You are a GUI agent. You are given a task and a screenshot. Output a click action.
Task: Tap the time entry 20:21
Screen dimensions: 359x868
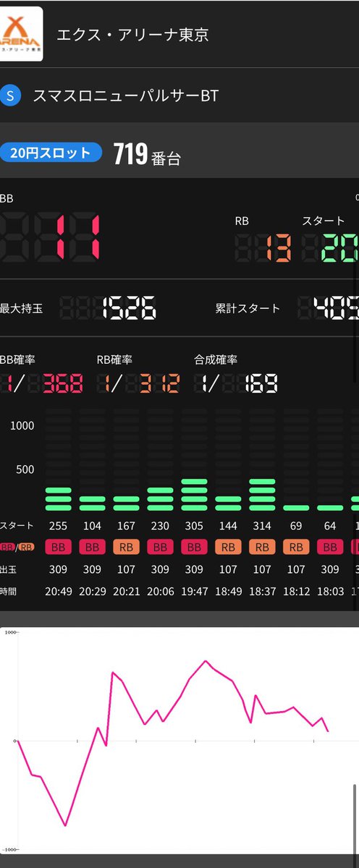pos(126,591)
